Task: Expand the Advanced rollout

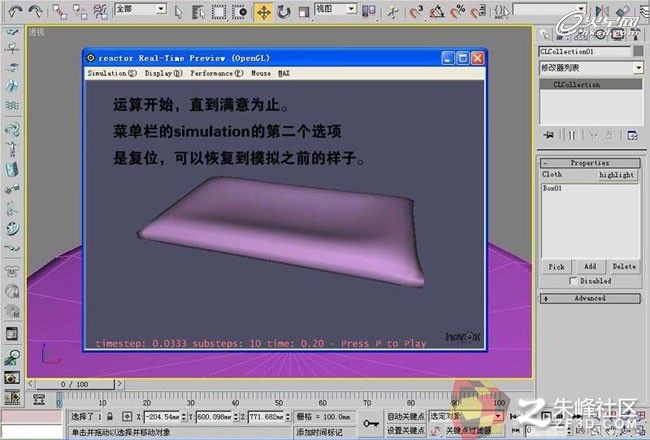Action: [x=590, y=298]
